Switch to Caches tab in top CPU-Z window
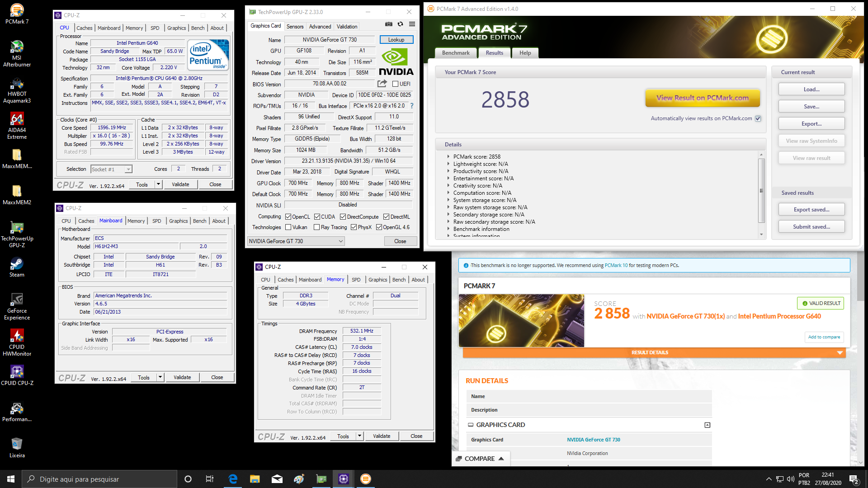 click(84, 28)
